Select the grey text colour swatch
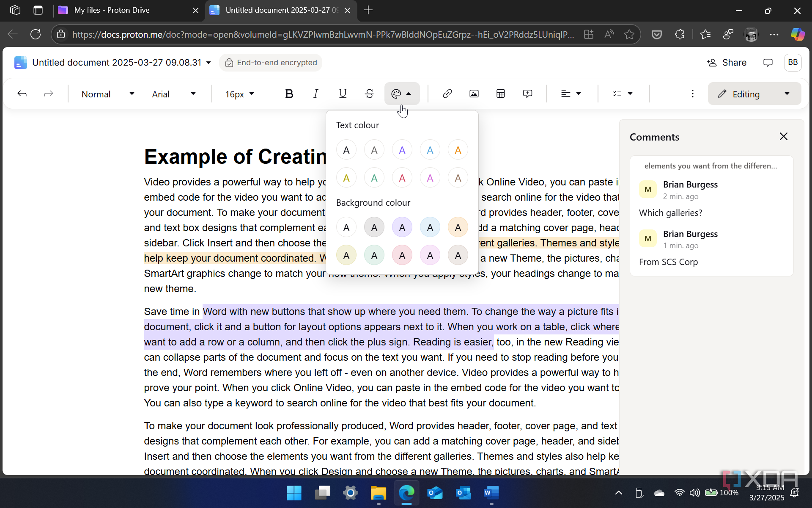 click(x=374, y=150)
